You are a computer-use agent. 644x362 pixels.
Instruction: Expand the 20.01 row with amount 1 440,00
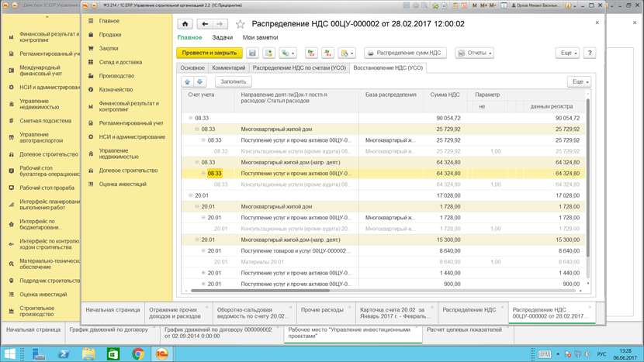click(204, 273)
